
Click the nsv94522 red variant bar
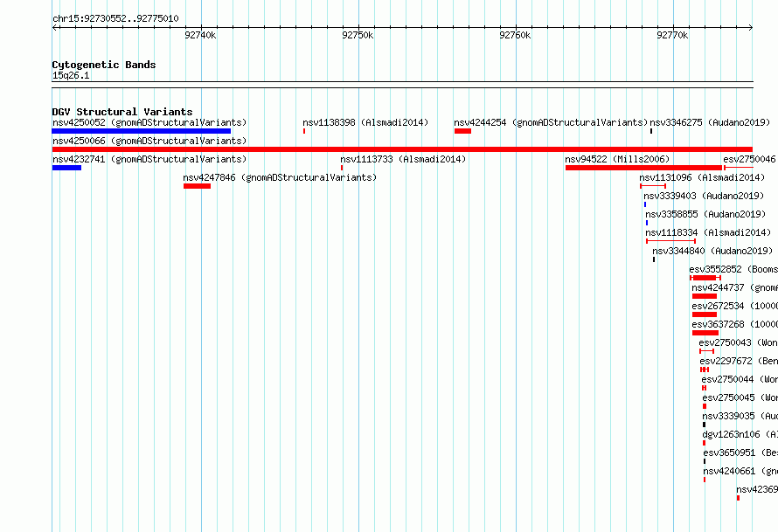(644, 168)
